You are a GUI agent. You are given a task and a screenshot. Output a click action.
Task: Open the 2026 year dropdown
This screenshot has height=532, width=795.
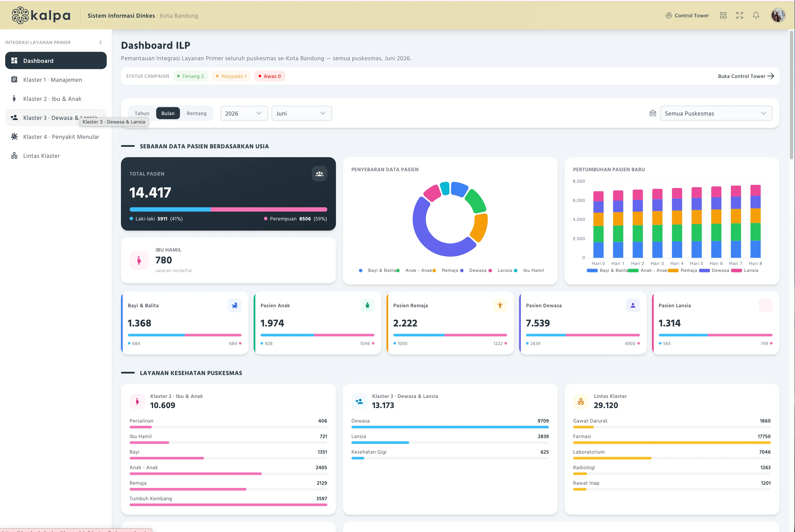pyautogui.click(x=244, y=113)
